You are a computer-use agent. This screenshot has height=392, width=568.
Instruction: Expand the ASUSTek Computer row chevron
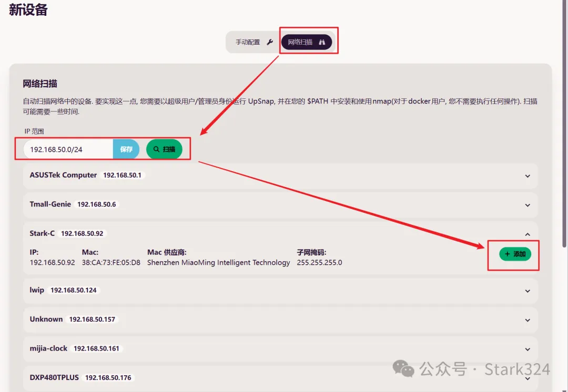(528, 176)
